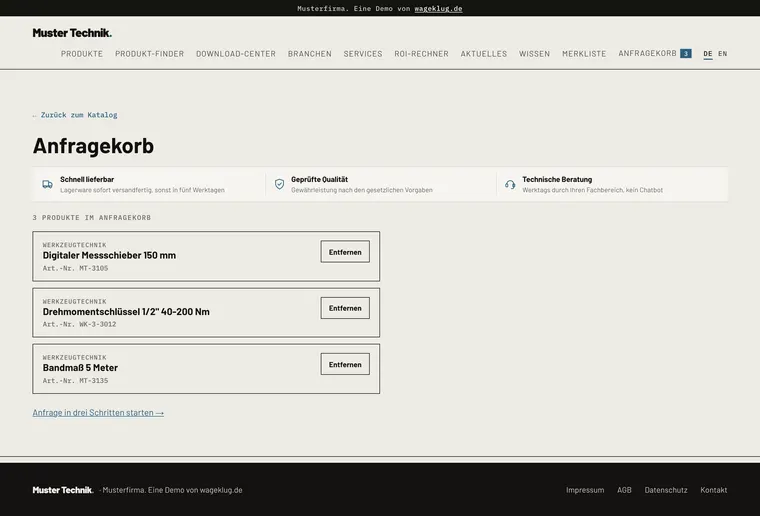Click 'Technische Beratung' heading
The width and height of the screenshot is (760, 516).
point(557,179)
